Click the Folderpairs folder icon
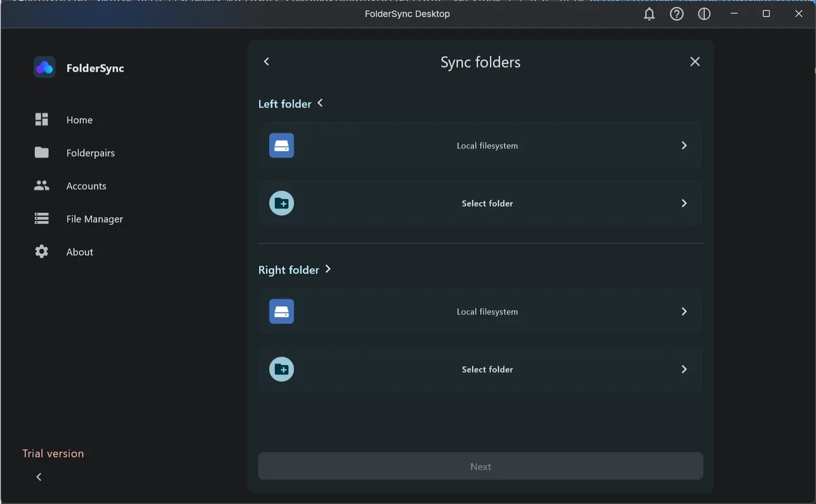 click(x=42, y=152)
